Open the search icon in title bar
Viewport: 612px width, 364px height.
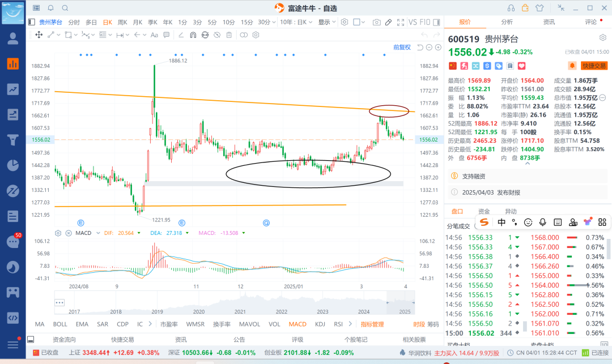[x=65, y=8]
